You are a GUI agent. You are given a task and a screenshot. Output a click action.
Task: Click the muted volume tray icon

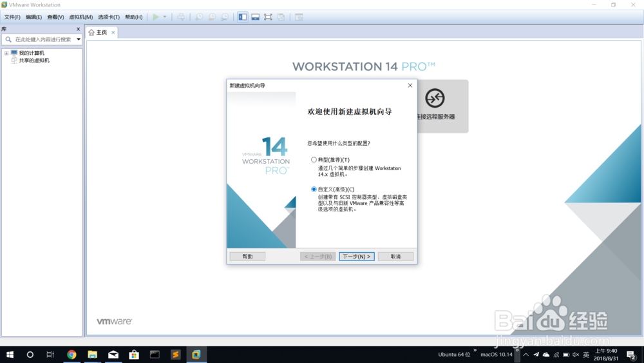(576, 355)
